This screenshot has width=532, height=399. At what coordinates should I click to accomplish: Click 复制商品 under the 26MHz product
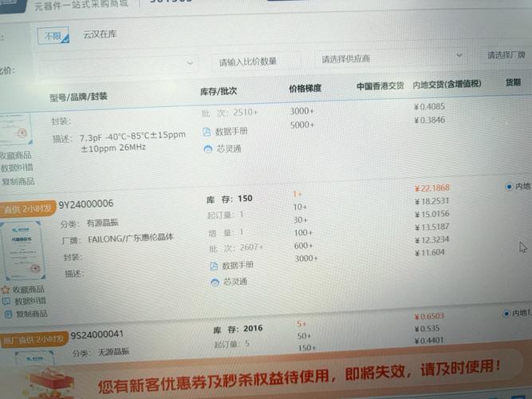click(18, 181)
